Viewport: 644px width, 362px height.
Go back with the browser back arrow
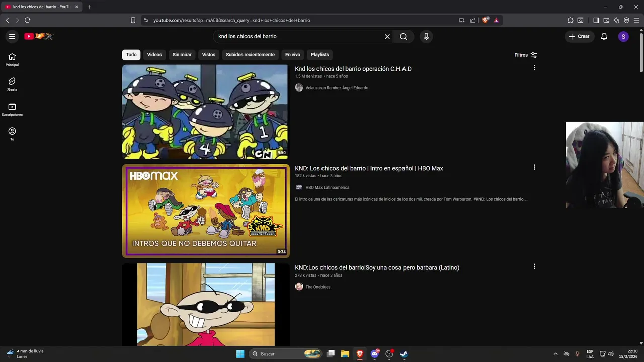click(7, 20)
